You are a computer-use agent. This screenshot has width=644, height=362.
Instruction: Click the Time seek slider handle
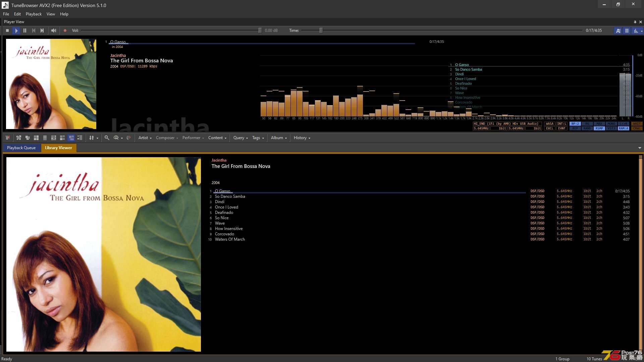[x=321, y=31]
